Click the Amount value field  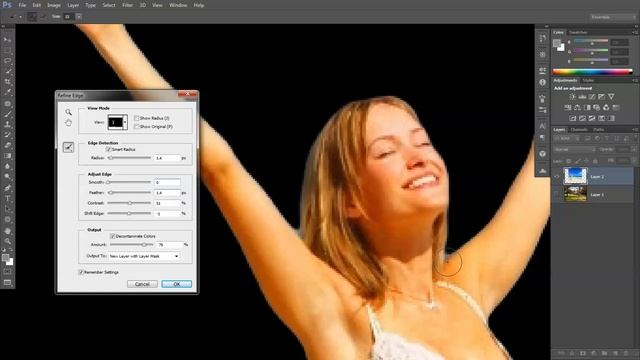point(169,244)
